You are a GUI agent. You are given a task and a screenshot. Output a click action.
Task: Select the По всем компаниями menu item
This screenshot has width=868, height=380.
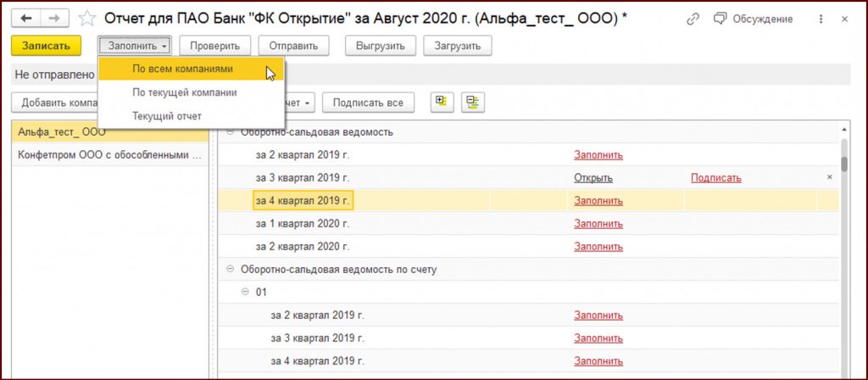pos(183,70)
